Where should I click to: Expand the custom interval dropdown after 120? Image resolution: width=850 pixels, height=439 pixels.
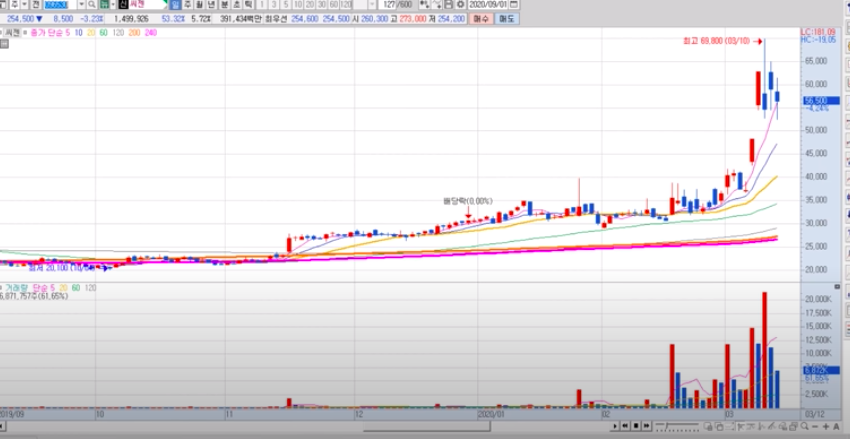(373, 4)
